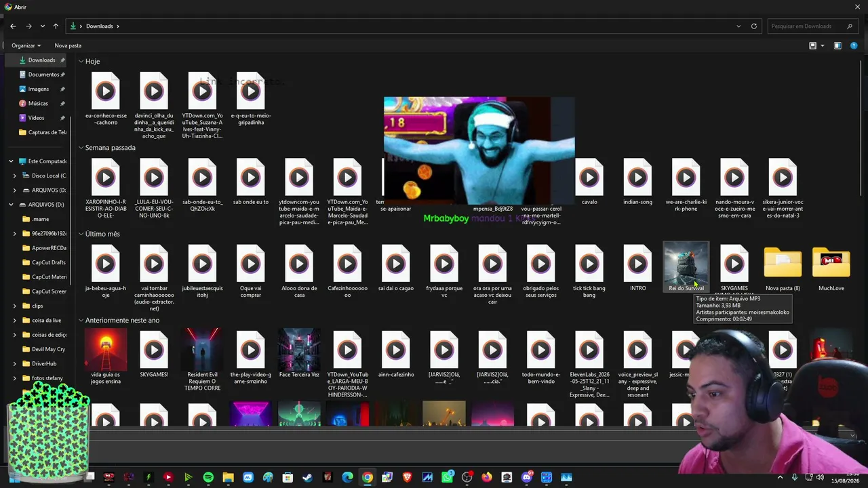Open WhatsApp from the taskbar
The height and width of the screenshot is (488, 868).
pos(447,477)
